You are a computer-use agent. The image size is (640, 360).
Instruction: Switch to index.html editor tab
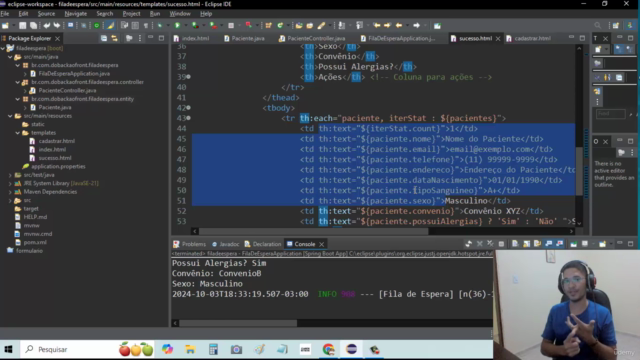click(191, 38)
